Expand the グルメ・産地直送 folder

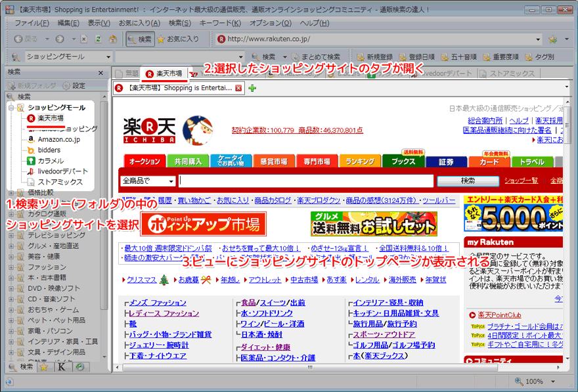tap(11, 246)
